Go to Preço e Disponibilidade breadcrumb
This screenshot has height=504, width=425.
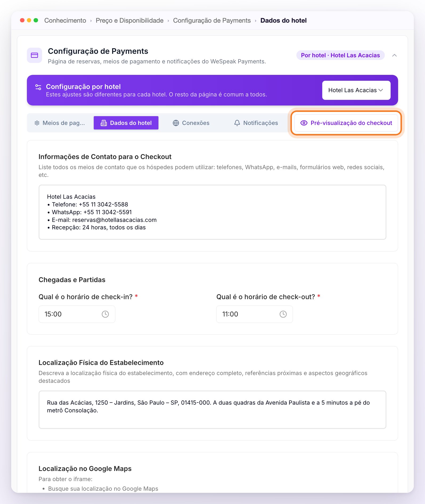pos(130,21)
